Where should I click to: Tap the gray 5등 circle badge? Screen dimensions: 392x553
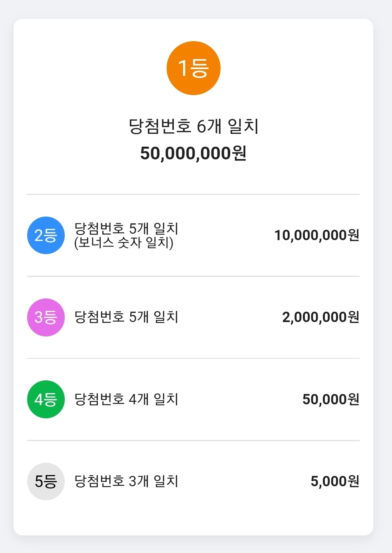(46, 481)
